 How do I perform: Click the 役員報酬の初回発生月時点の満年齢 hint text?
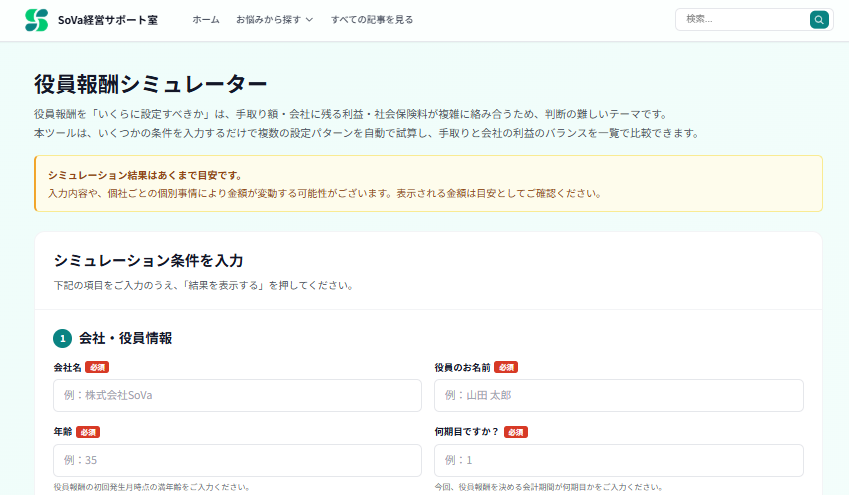[152, 487]
